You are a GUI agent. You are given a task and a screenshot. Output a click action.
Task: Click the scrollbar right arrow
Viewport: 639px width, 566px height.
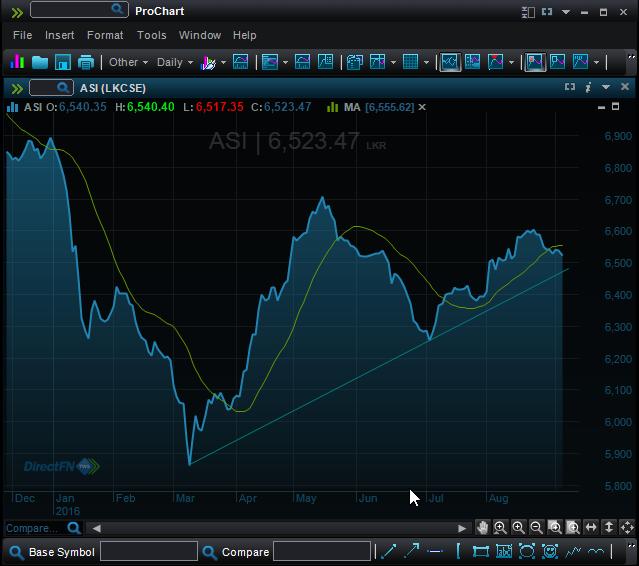(462, 529)
